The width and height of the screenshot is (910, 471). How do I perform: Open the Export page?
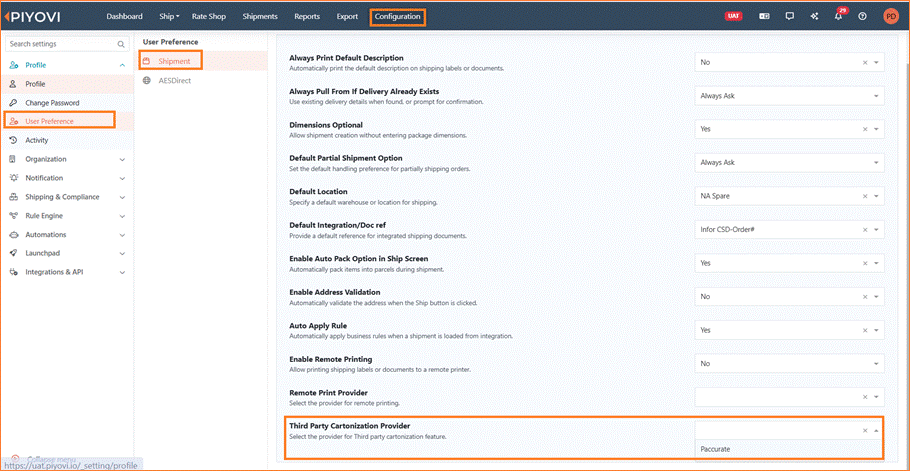coord(347,17)
